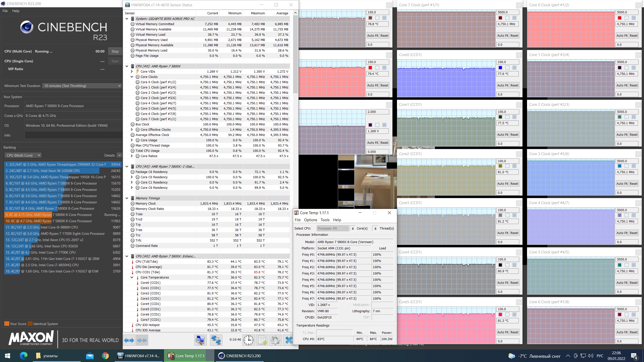Open Core Temp Options menu
The image size is (644, 362).
[310, 220]
